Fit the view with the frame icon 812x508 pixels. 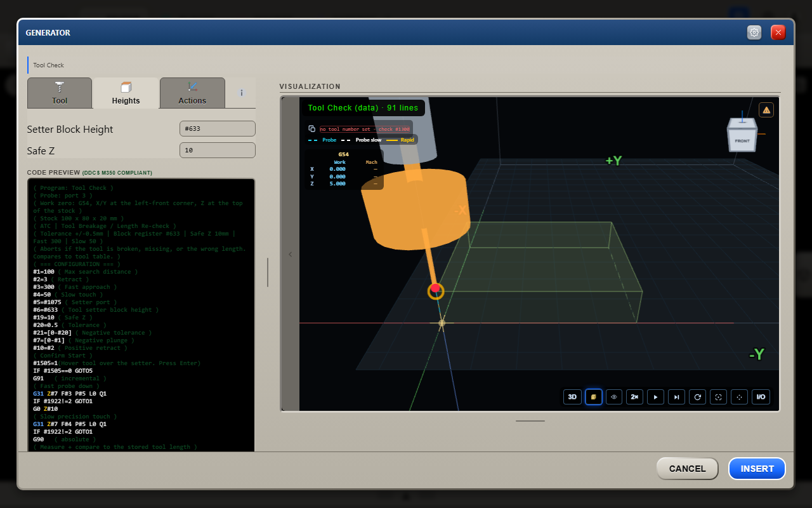718,397
